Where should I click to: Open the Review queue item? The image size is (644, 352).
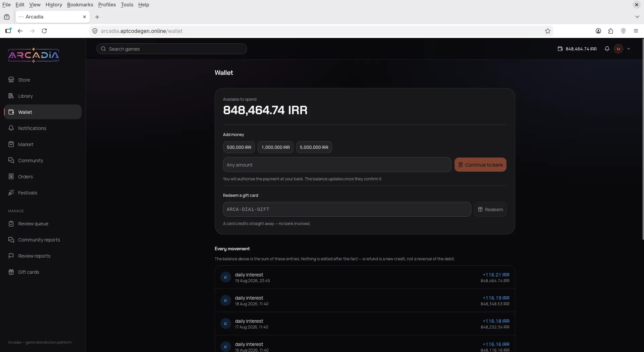(43, 224)
